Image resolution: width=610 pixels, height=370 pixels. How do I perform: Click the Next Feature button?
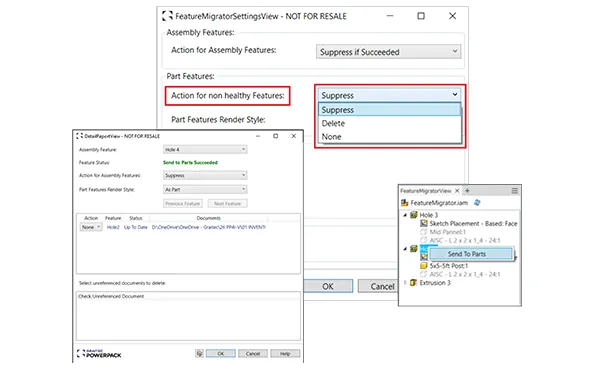pos(228,203)
